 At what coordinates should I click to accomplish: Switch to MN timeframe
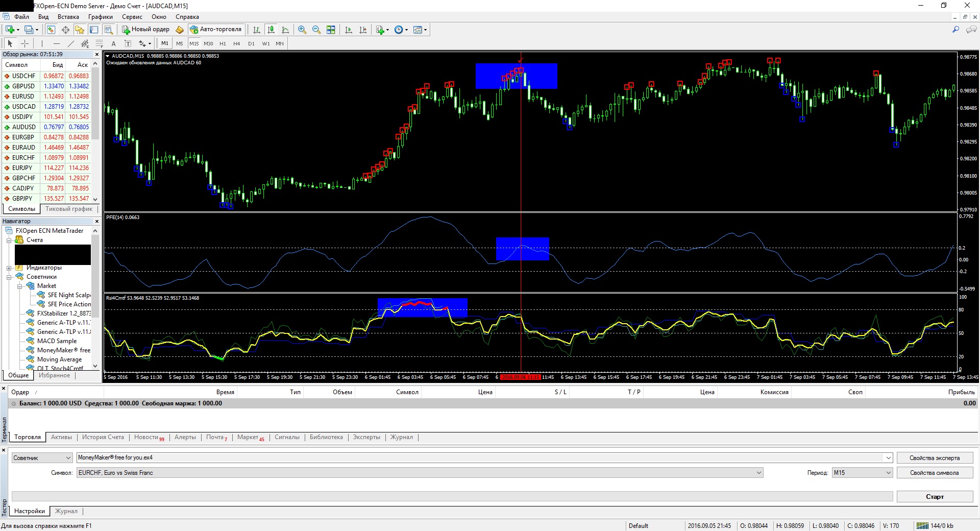(x=280, y=43)
